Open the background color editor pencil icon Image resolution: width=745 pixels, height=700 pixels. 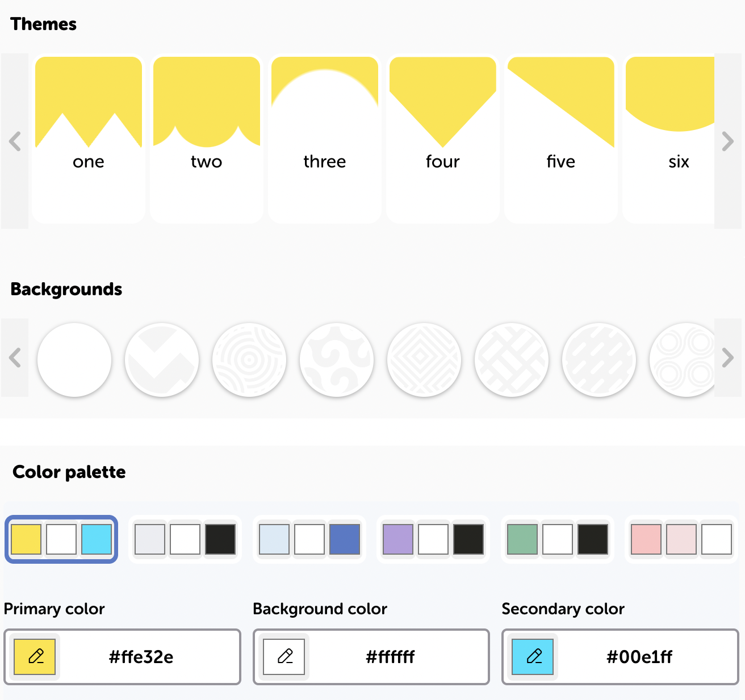point(283,657)
